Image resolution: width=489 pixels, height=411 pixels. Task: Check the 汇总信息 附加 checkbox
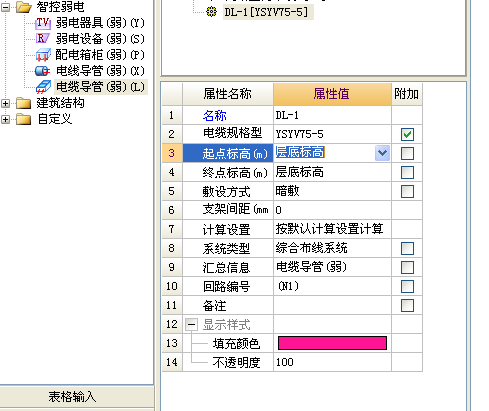[407, 267]
